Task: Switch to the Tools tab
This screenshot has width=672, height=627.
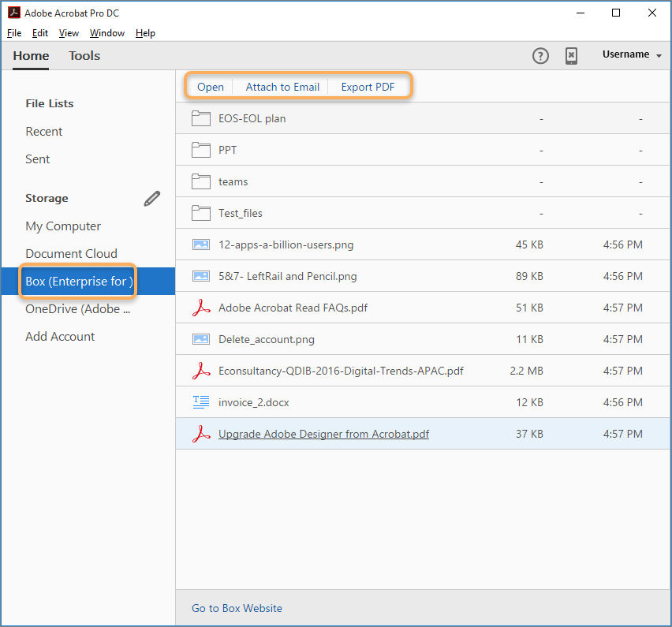Action: tap(84, 56)
